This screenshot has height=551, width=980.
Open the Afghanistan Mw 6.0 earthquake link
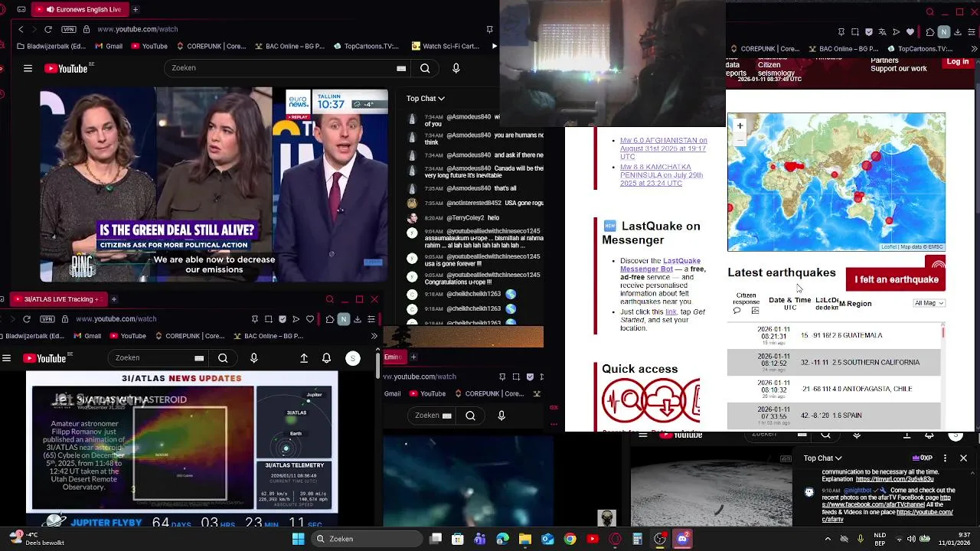663,148
